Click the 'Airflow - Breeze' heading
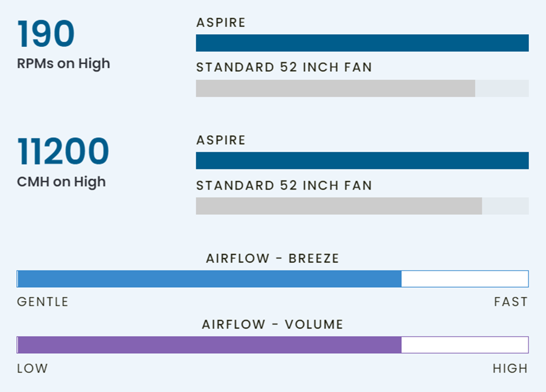This screenshot has height=392, width=546. [x=273, y=258]
